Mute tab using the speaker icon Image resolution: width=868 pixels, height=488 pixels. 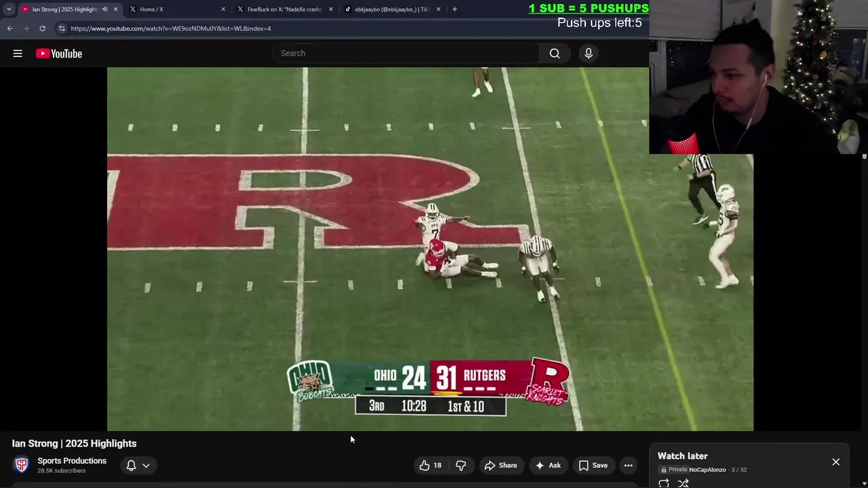click(104, 9)
